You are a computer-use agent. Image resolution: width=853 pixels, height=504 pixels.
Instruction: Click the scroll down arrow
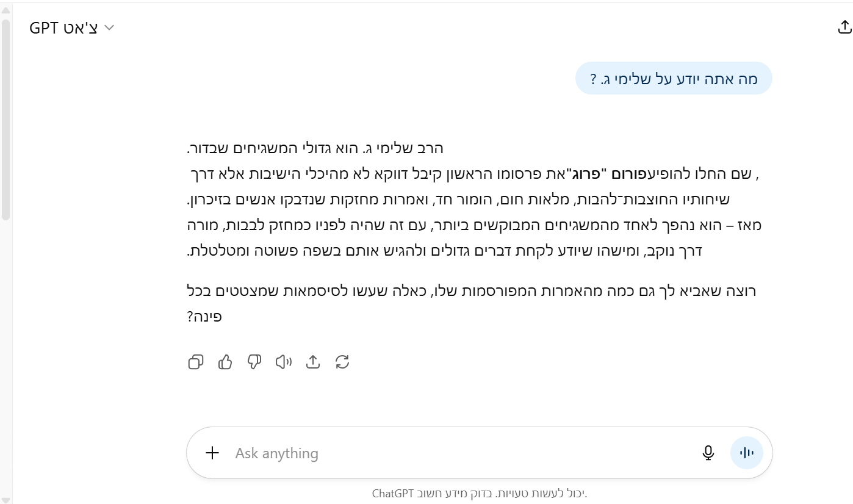[x=5, y=500]
